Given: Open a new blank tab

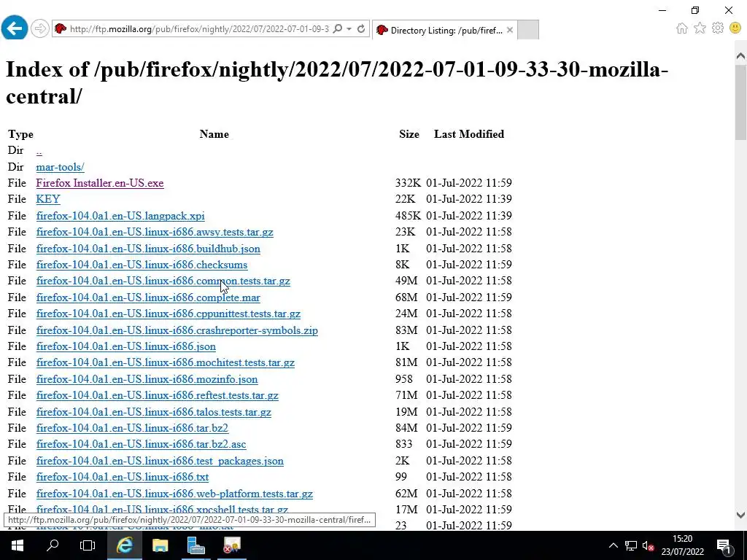Looking at the screenshot, I should point(528,30).
